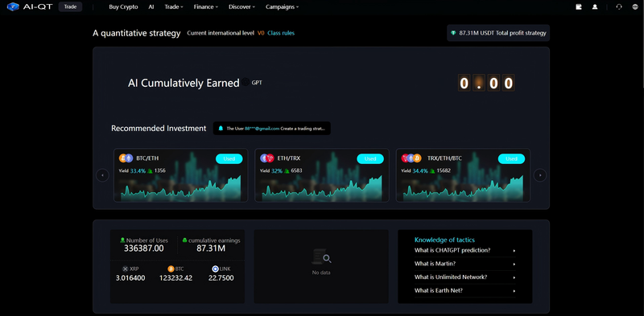Image resolution: width=644 pixels, height=316 pixels.
Task: Click the TRX/ETH/BTC coin icons
Action: point(411,158)
